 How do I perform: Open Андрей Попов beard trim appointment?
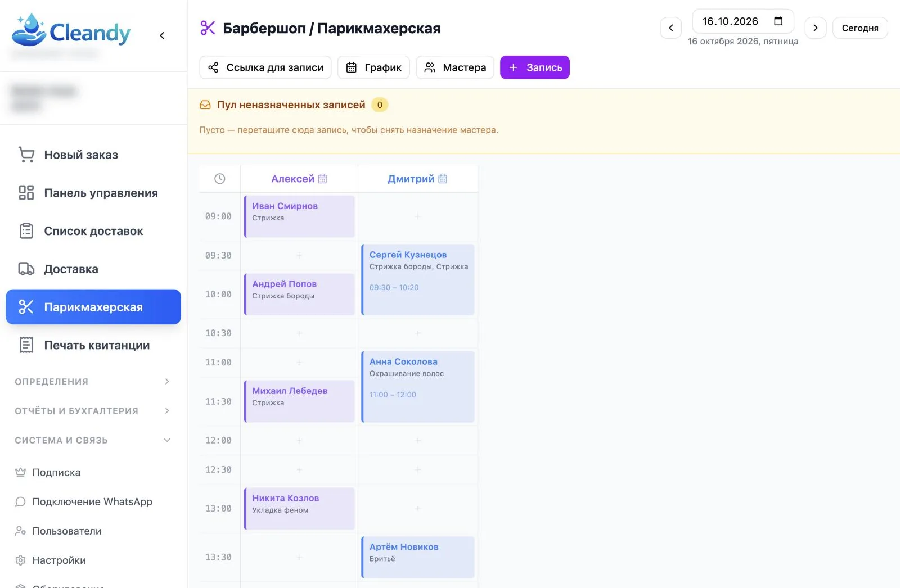tap(299, 294)
